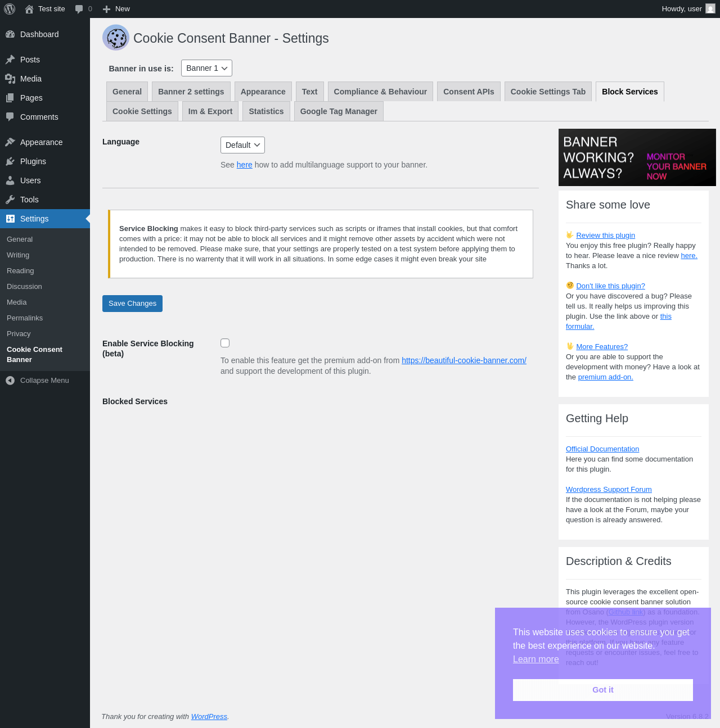Click the Pages sidebar icon

coord(10,98)
